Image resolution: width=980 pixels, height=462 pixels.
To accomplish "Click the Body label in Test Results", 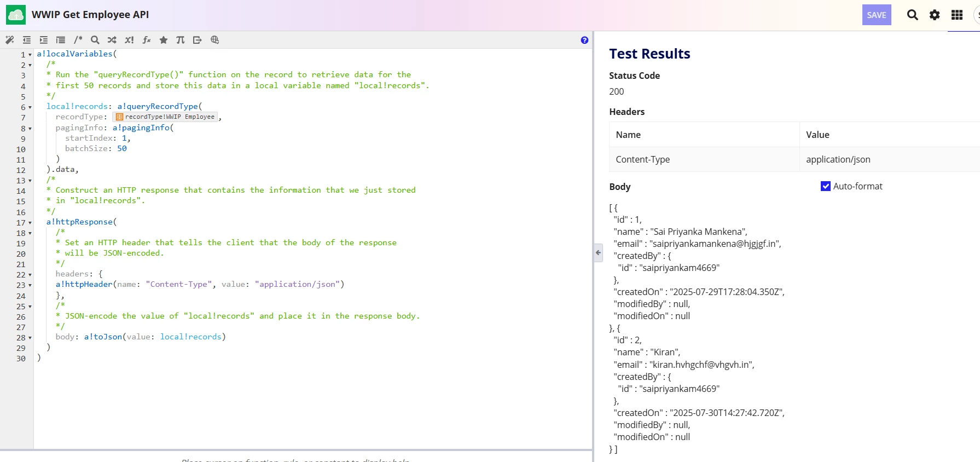I will pos(620,187).
